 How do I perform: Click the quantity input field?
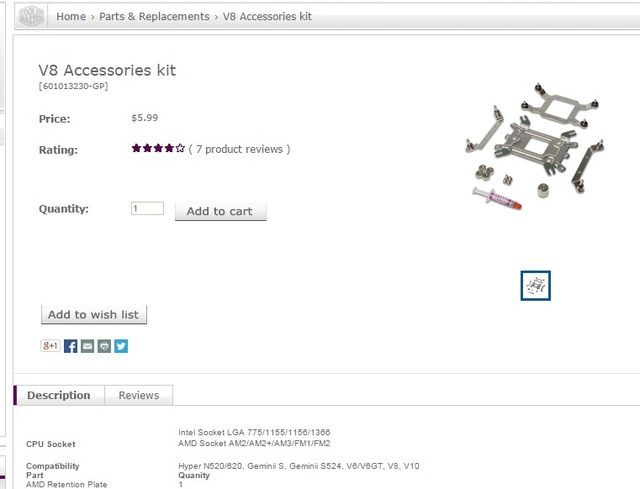coord(147,209)
